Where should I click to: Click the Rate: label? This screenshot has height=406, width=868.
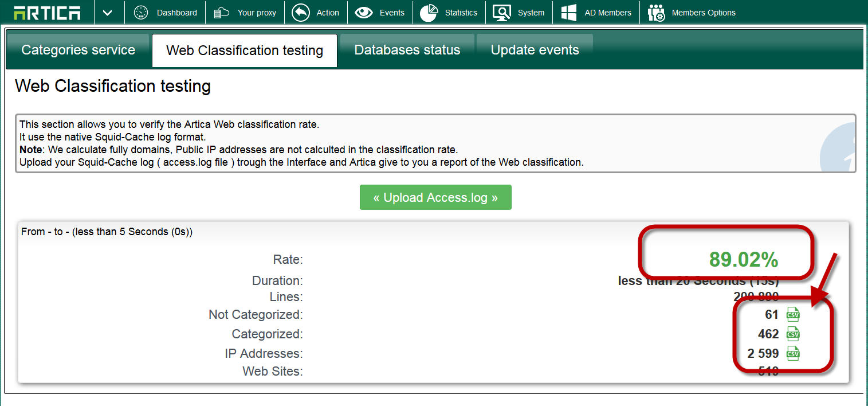click(288, 260)
